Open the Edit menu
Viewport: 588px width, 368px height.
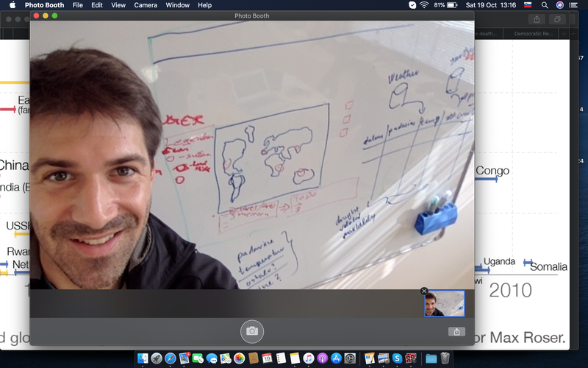(97, 5)
